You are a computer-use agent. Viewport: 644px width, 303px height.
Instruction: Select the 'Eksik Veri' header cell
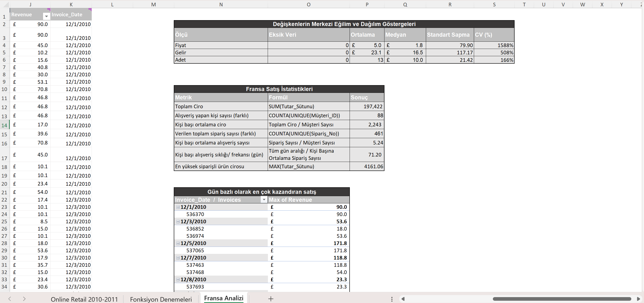pos(308,34)
